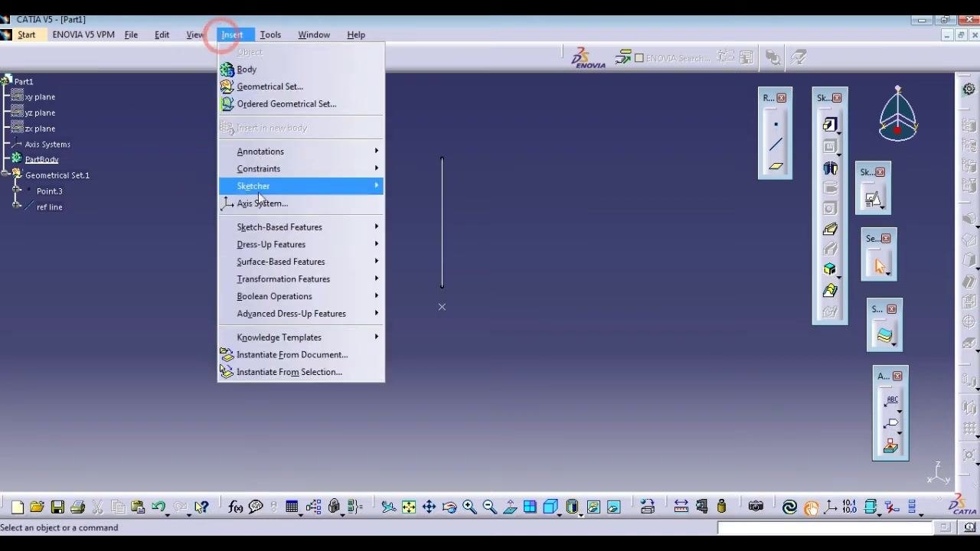Click the Zoom In magnifier icon
The image size is (980, 551).
469,507
